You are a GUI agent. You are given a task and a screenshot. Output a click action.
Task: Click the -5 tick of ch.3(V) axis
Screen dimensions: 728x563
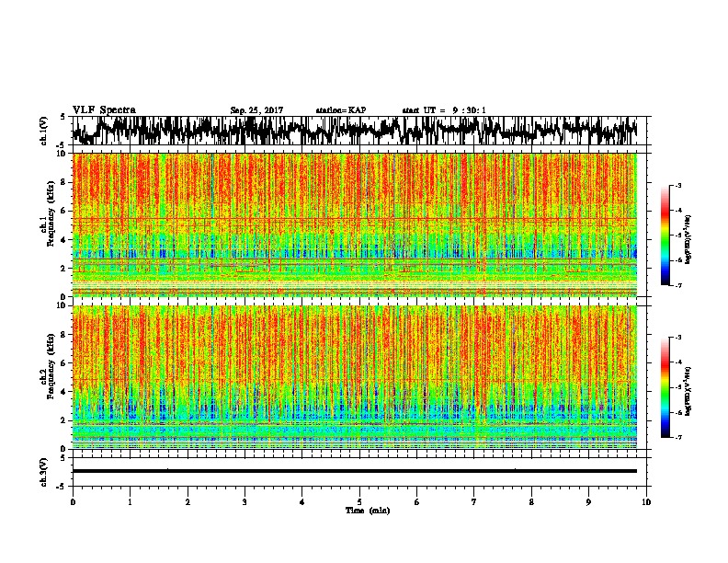coord(63,487)
